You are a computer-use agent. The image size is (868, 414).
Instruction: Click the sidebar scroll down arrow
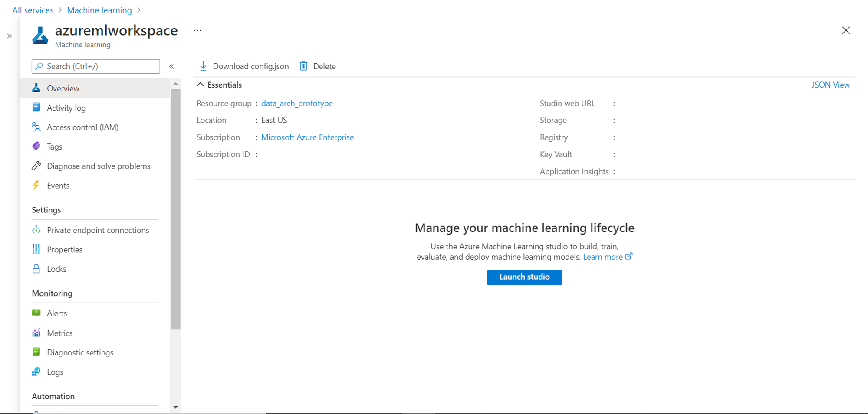click(x=175, y=407)
